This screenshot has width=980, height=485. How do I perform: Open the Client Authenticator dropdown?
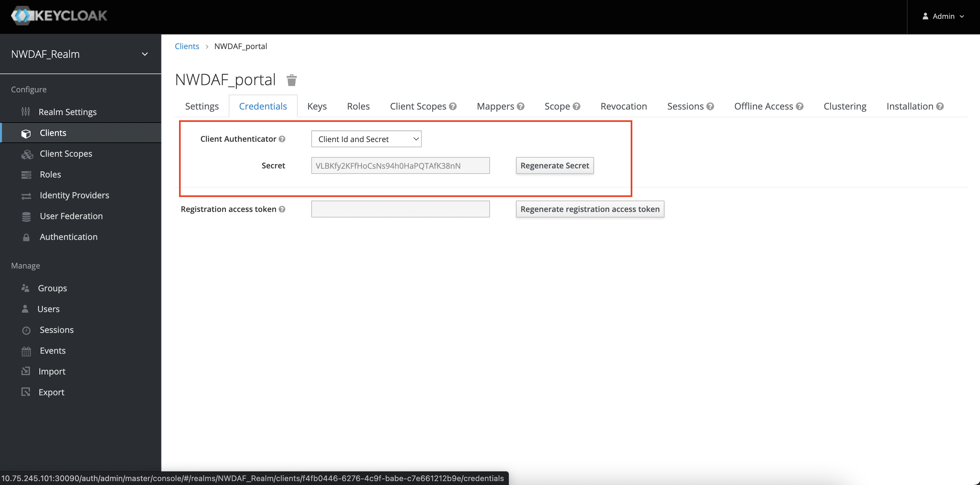pyautogui.click(x=366, y=139)
